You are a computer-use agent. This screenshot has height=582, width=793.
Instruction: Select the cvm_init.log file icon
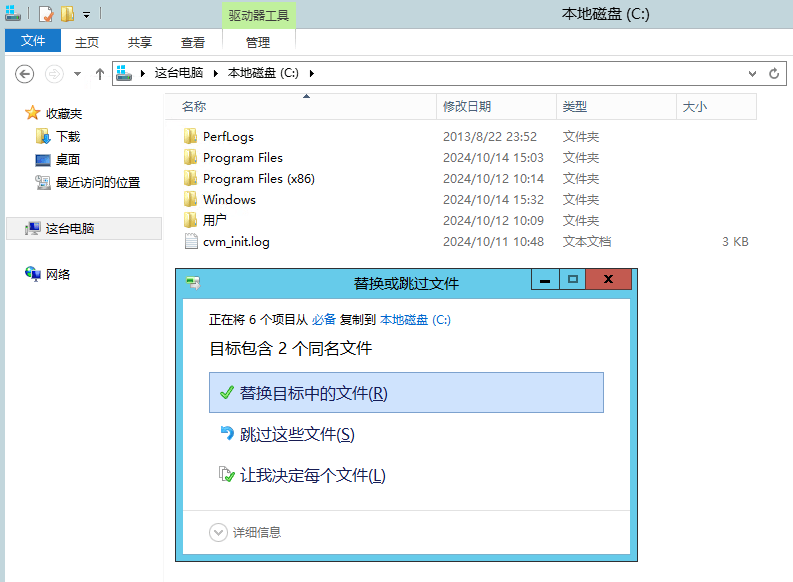(x=191, y=241)
